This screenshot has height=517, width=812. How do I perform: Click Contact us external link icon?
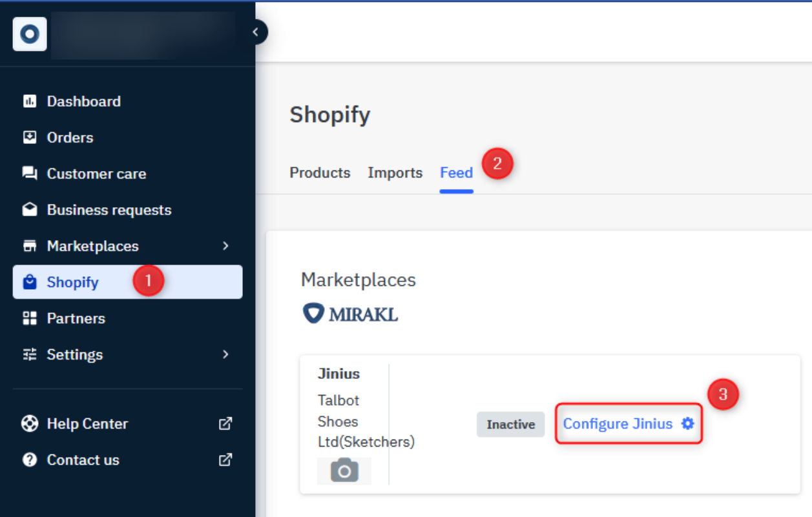tap(225, 460)
